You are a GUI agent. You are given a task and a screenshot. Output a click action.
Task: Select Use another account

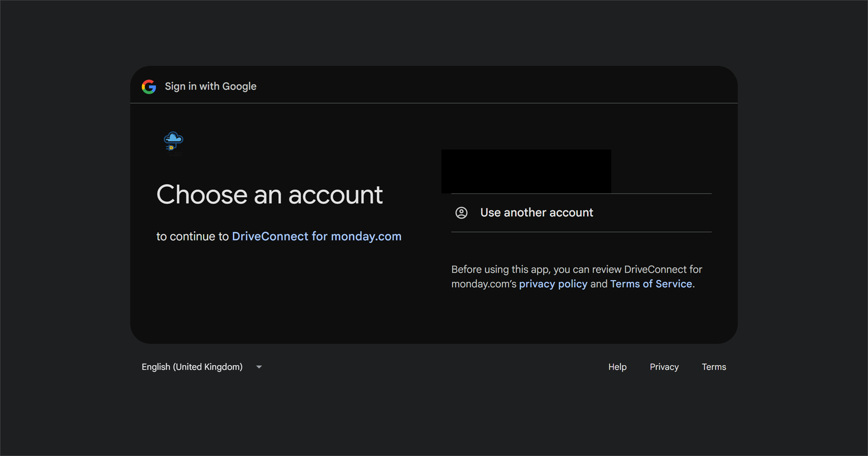coord(581,213)
